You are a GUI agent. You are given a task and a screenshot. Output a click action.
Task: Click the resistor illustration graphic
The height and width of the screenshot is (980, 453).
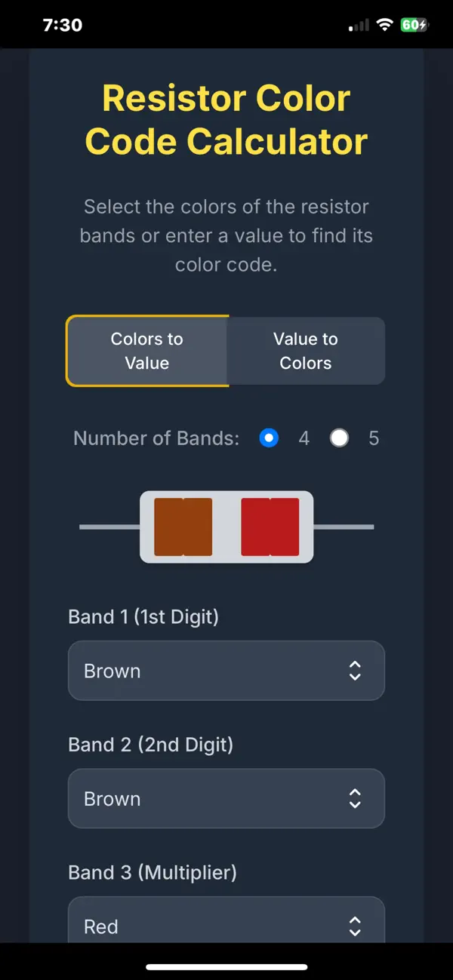226,527
